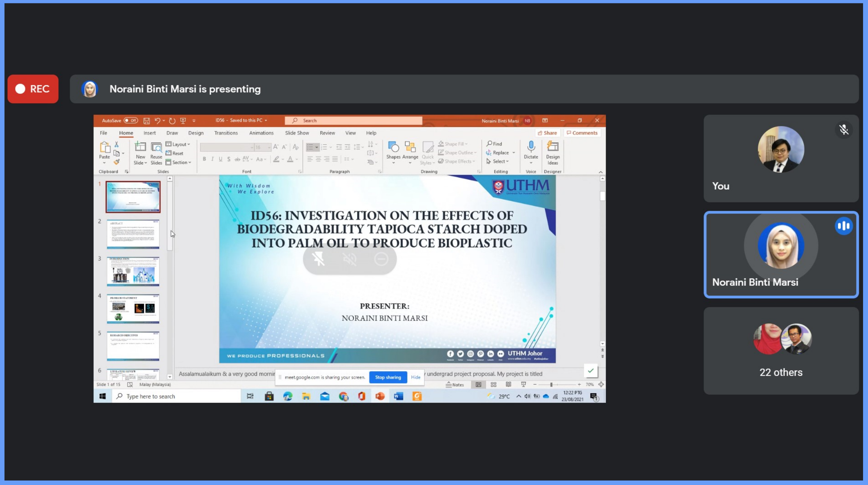The width and height of the screenshot is (868, 485).
Task: Open the Slide Show tab
Action: (297, 133)
